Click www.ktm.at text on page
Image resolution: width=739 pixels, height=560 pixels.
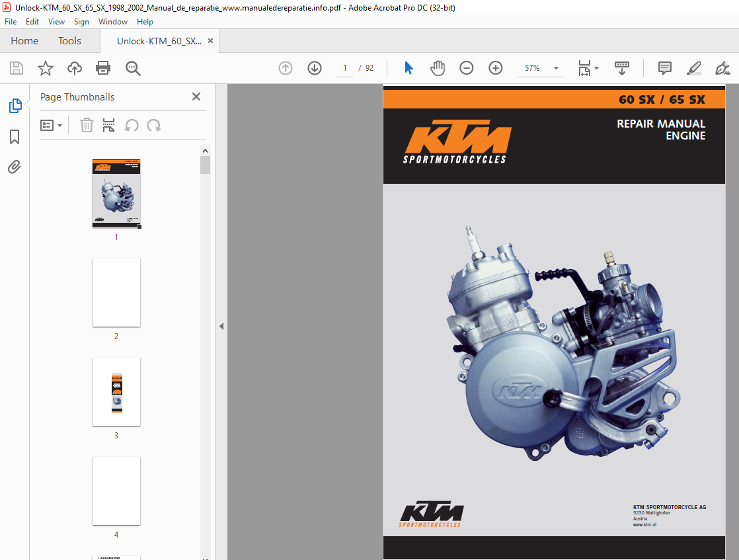pos(644,525)
